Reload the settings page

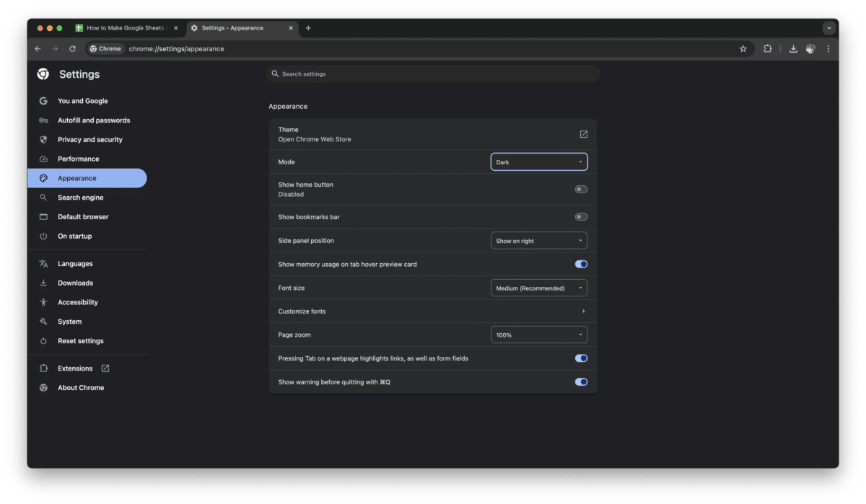(72, 48)
